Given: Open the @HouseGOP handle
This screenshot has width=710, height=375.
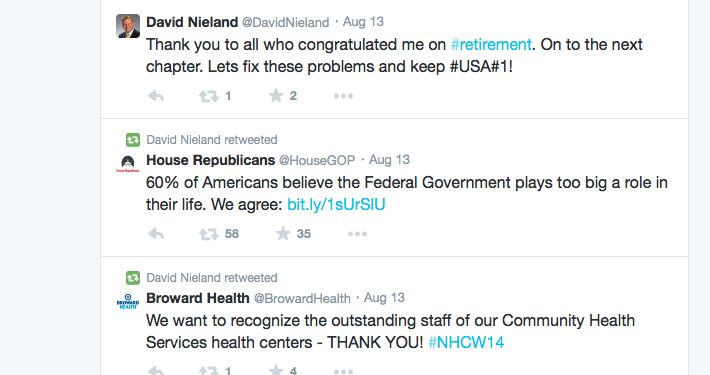Looking at the screenshot, I should (317, 160).
